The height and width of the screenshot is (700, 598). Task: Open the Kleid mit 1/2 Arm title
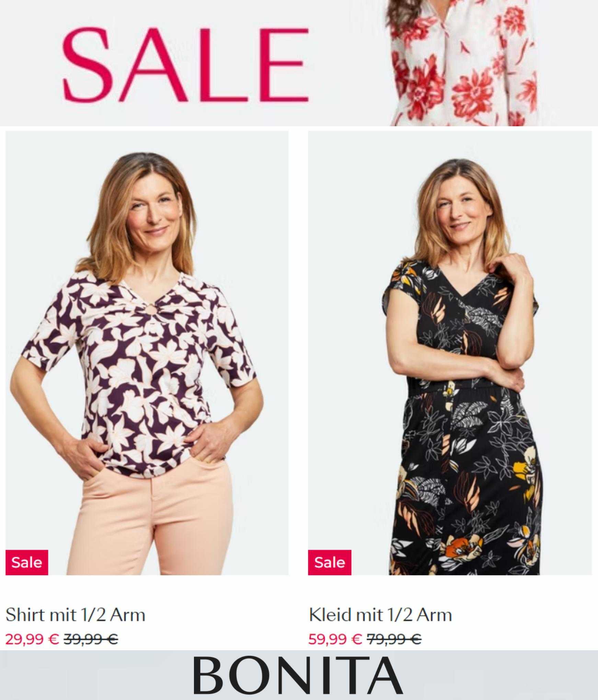click(380, 615)
